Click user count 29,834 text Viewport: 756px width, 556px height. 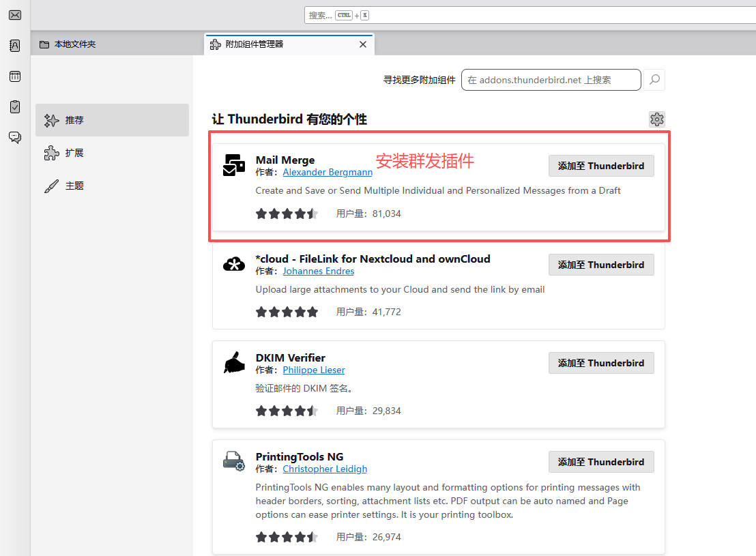point(387,411)
